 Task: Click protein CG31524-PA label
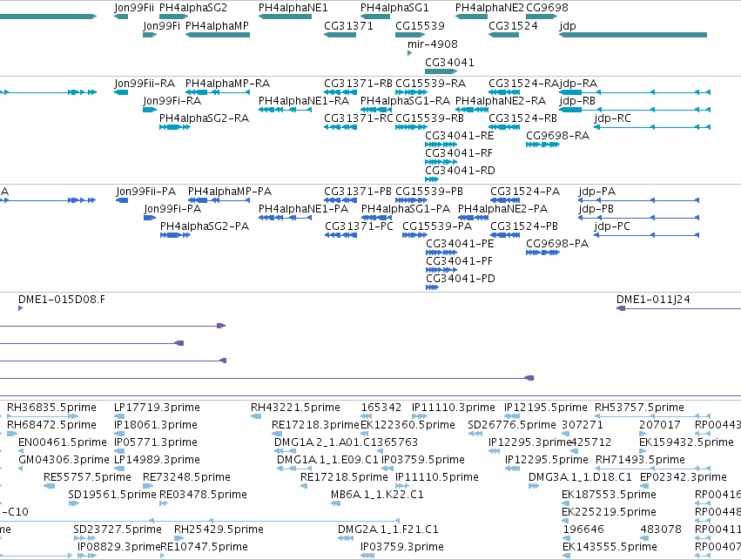click(x=525, y=192)
